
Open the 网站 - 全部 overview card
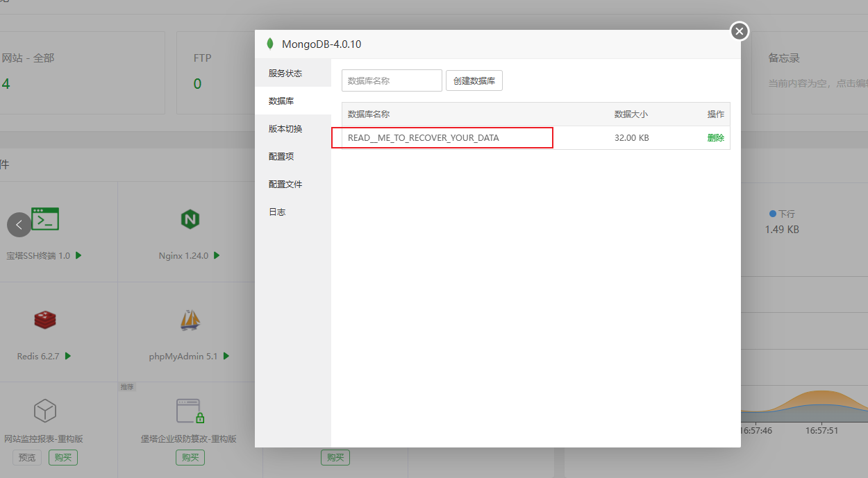click(82, 72)
